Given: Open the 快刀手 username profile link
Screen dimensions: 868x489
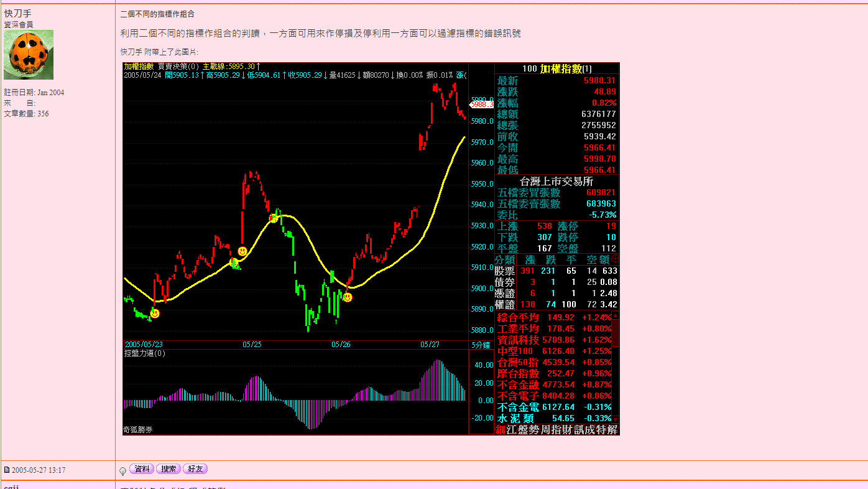Looking at the screenshot, I should (17, 14).
